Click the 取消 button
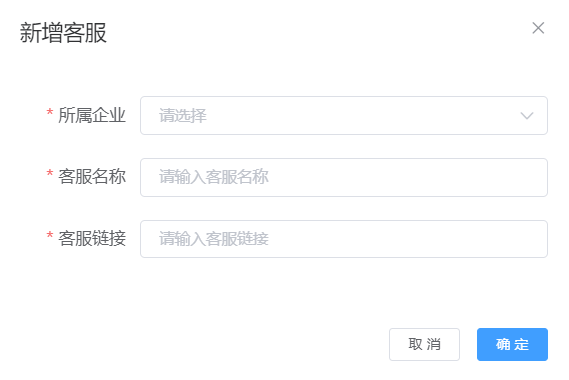The image size is (569, 380). [424, 344]
